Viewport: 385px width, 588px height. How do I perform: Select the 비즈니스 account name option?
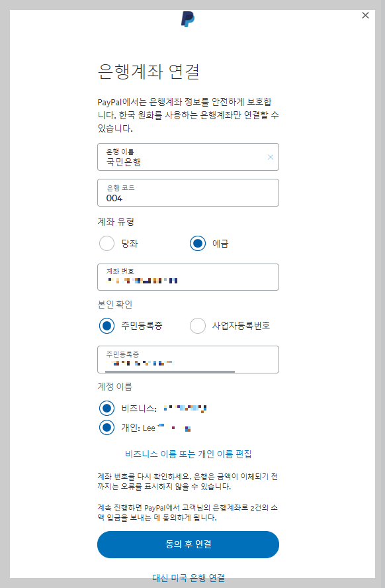tap(107, 408)
